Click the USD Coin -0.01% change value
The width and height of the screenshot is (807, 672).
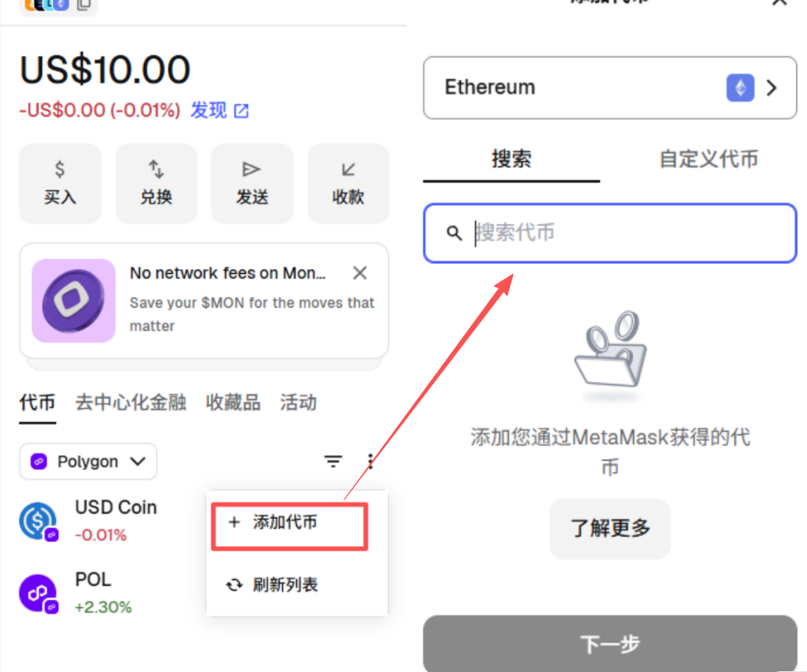(x=101, y=535)
